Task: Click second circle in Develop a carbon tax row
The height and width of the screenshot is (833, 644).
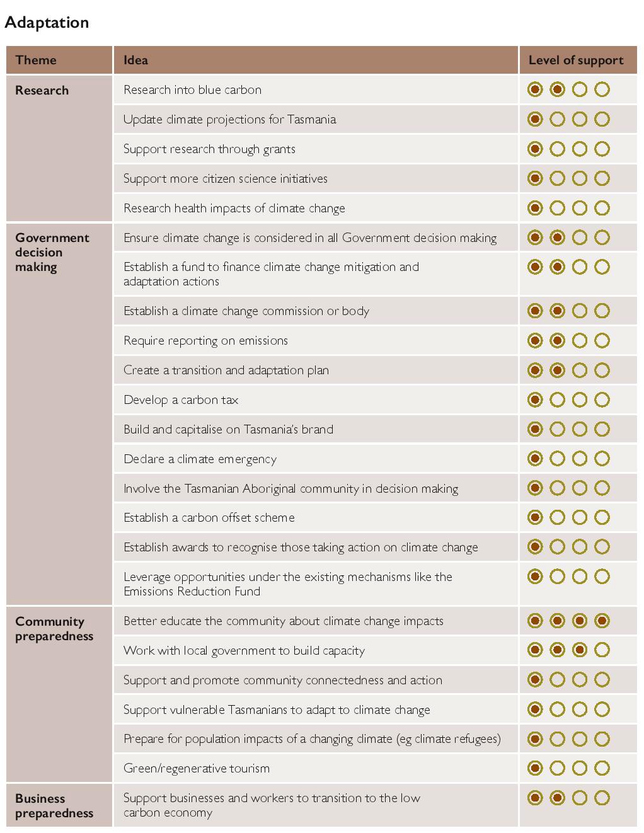Action: point(557,399)
